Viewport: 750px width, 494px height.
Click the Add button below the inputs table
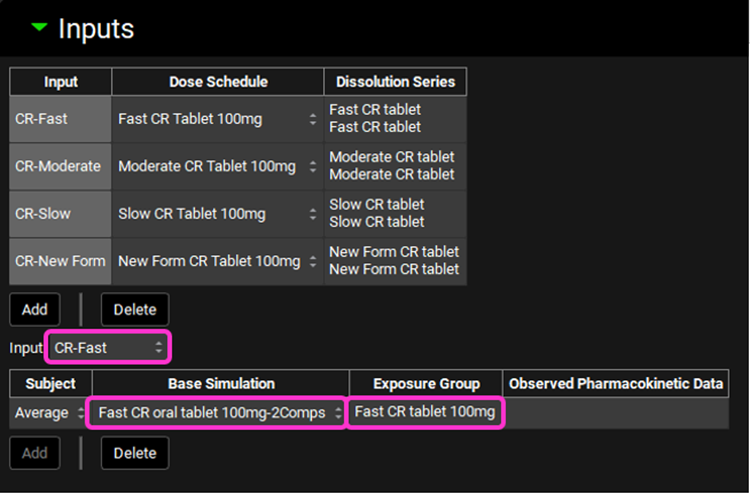35,310
